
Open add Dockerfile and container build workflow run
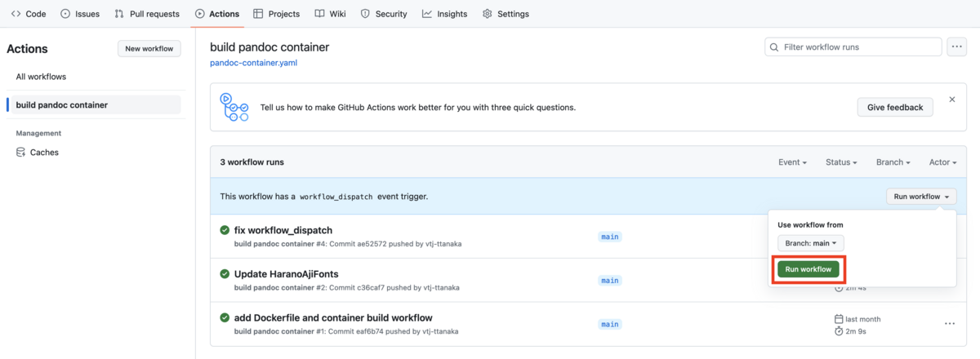click(333, 317)
